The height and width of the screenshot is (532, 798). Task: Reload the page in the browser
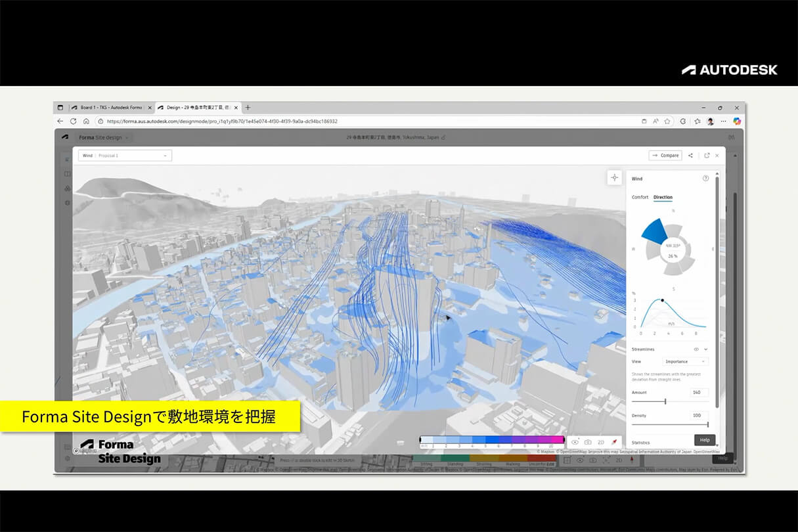(x=74, y=121)
